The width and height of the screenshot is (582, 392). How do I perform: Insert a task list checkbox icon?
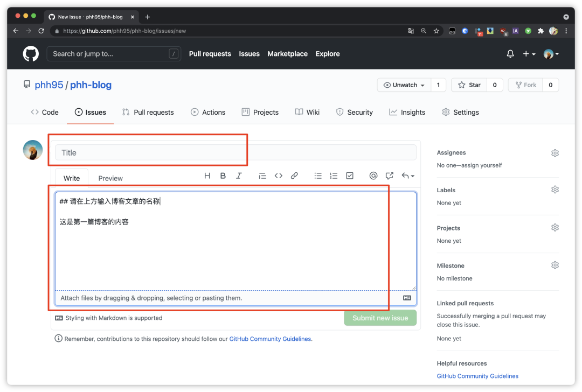350,176
